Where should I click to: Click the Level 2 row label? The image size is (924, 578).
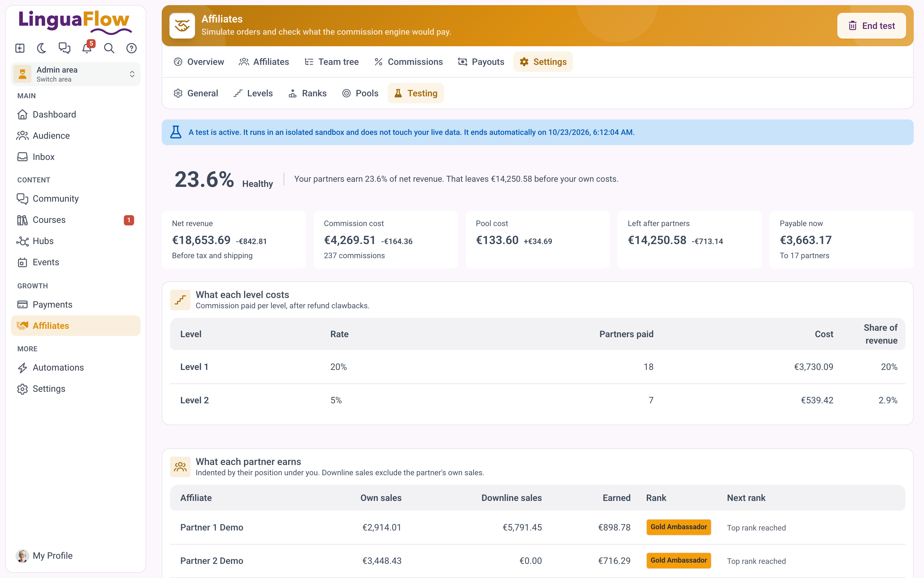[194, 400]
